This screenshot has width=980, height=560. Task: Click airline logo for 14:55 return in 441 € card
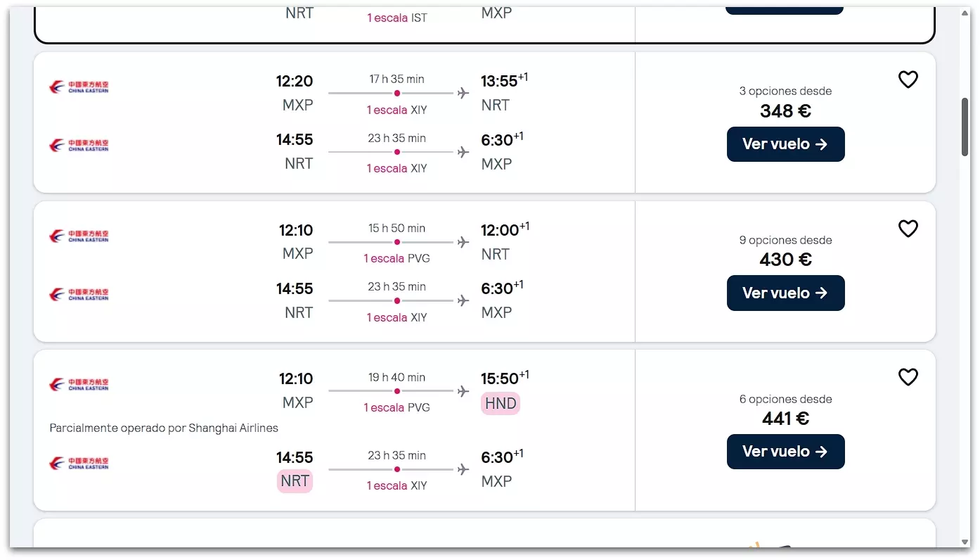pos(79,464)
